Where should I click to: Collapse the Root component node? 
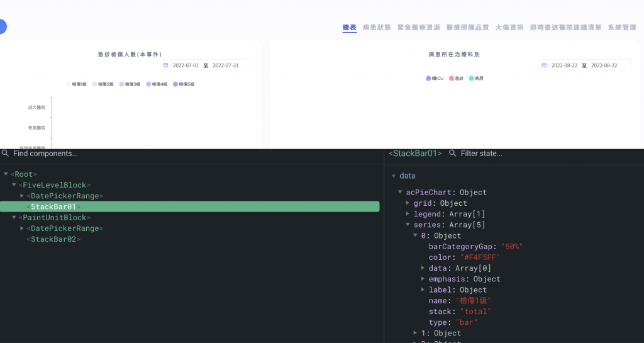(6, 174)
